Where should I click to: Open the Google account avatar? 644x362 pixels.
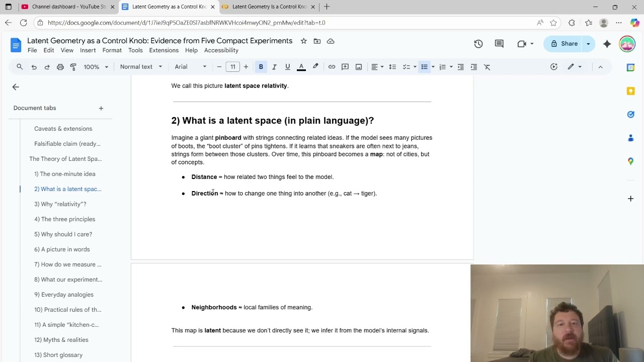pos(627,44)
